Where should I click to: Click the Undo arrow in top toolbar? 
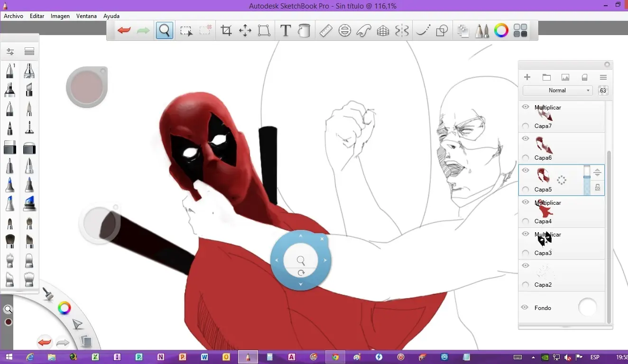pos(124,31)
